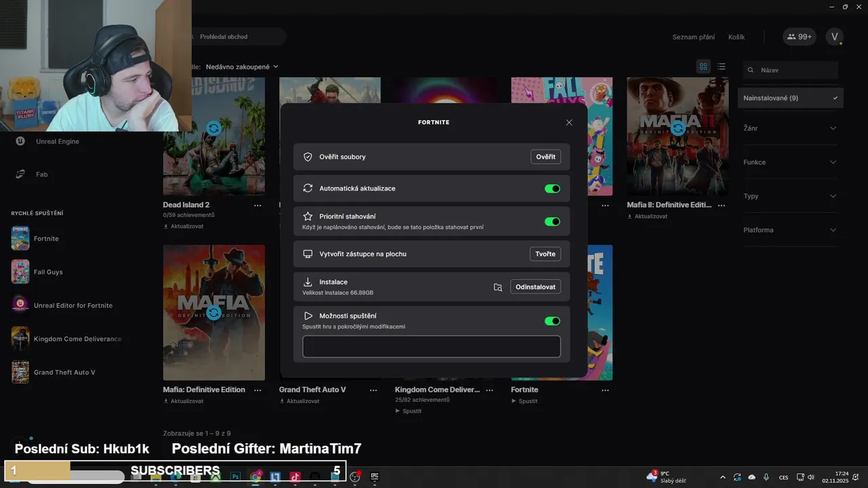
Task: Click volume icon in system tray
Action: (x=810, y=477)
